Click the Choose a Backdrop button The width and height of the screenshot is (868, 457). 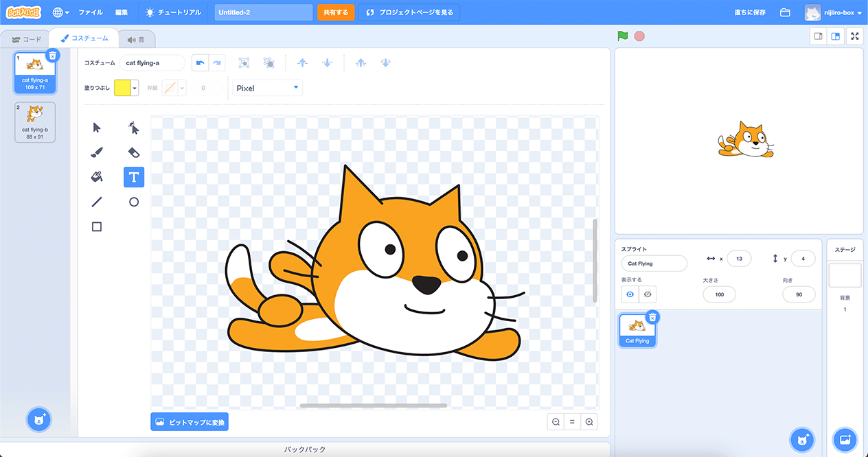pos(845,439)
